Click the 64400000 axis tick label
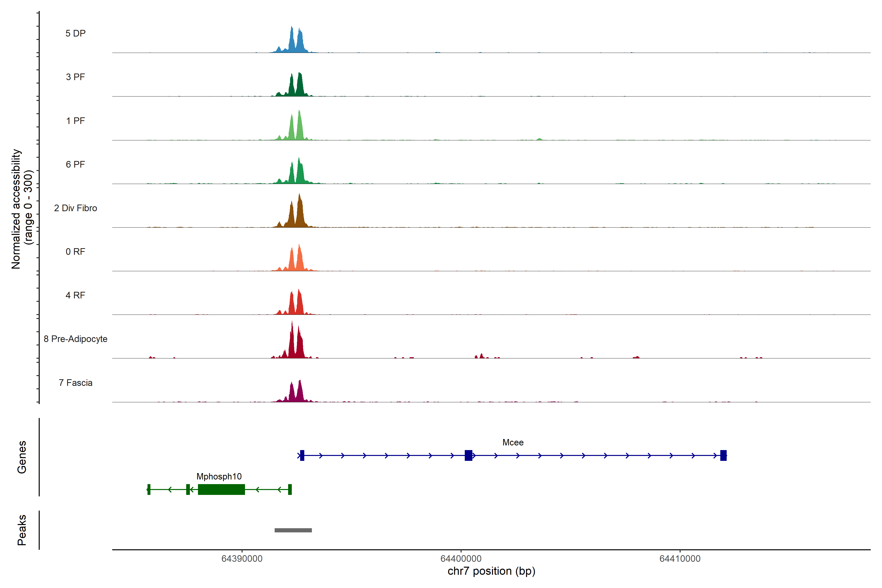The height and width of the screenshot is (588, 882). tap(461, 559)
